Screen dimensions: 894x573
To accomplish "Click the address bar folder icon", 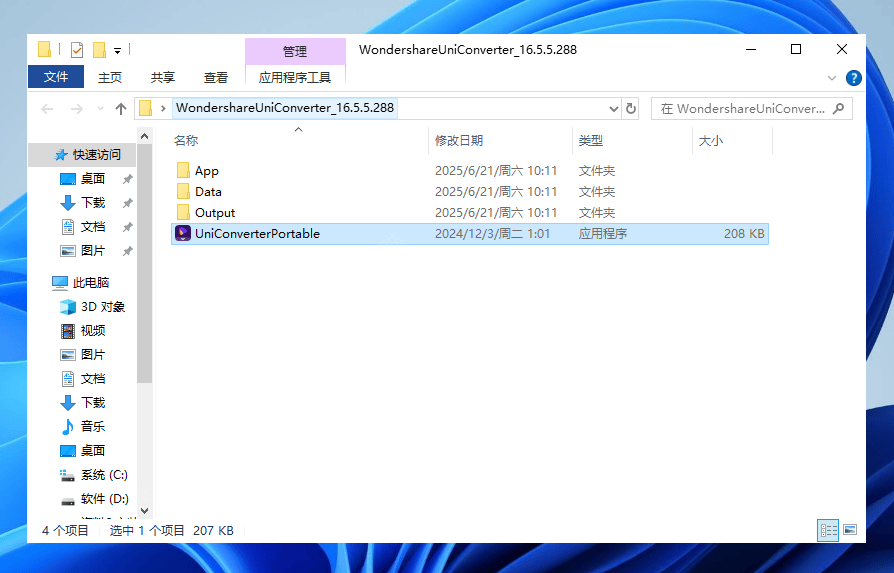I will 146,108.
